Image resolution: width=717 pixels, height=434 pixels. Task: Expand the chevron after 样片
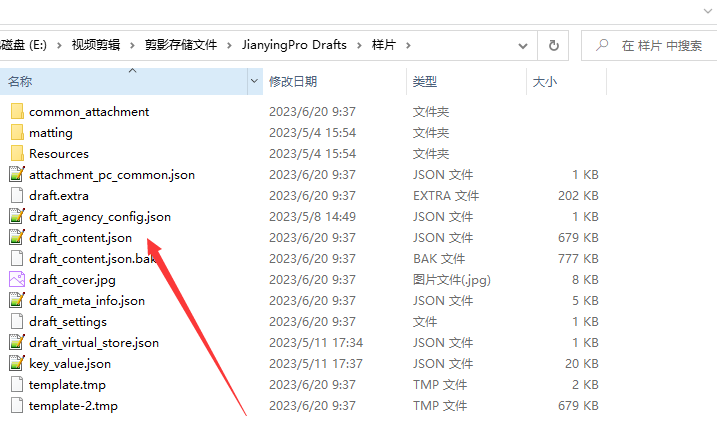[408, 45]
